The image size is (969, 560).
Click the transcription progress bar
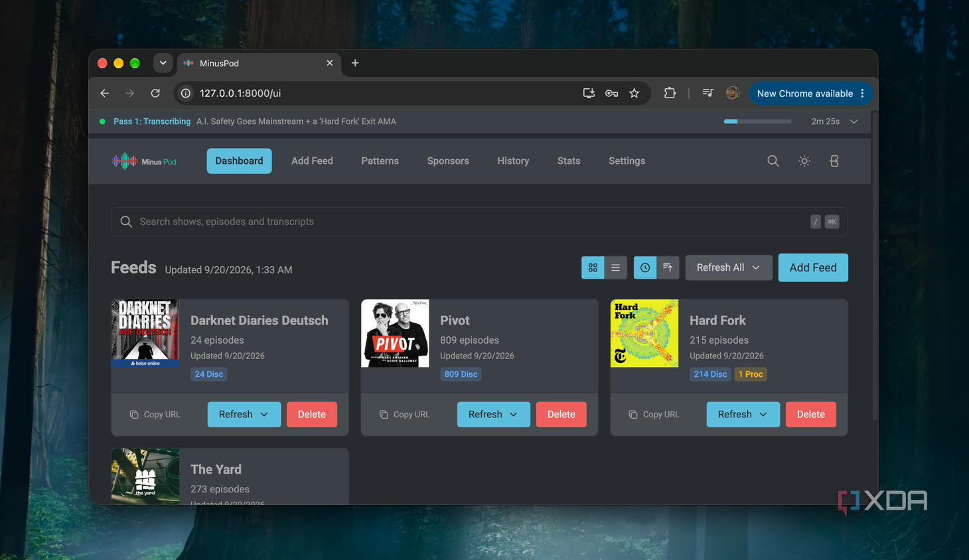coord(757,121)
